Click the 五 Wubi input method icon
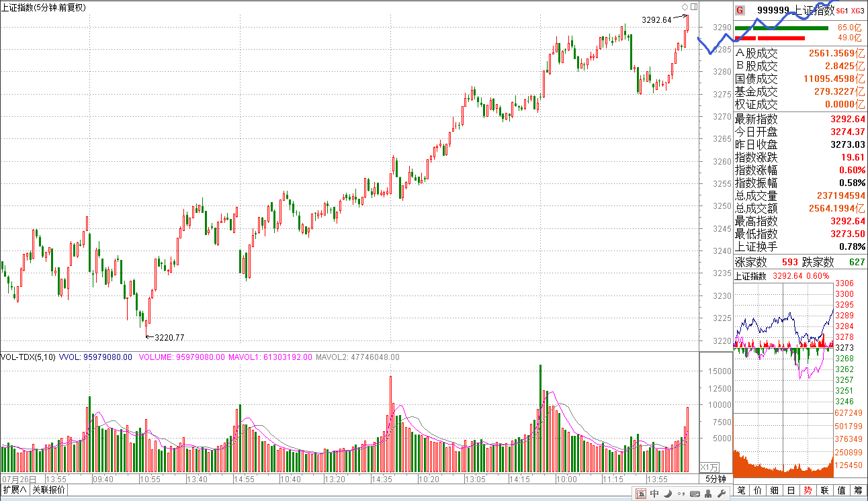 [641, 494]
